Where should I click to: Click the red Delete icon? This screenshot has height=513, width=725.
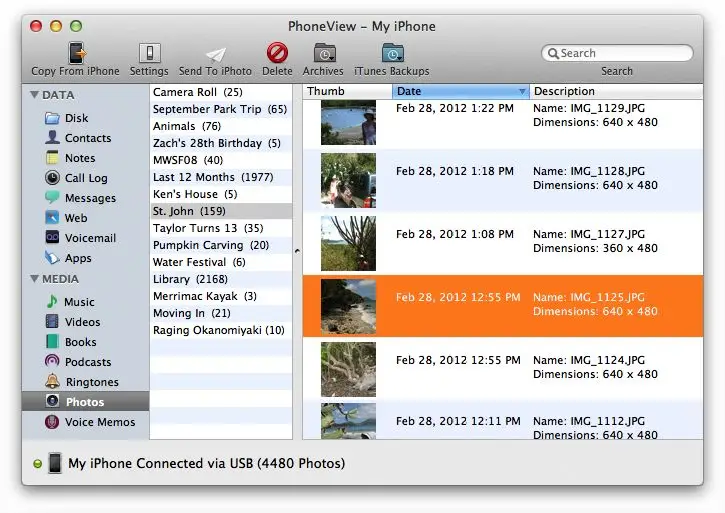277,53
